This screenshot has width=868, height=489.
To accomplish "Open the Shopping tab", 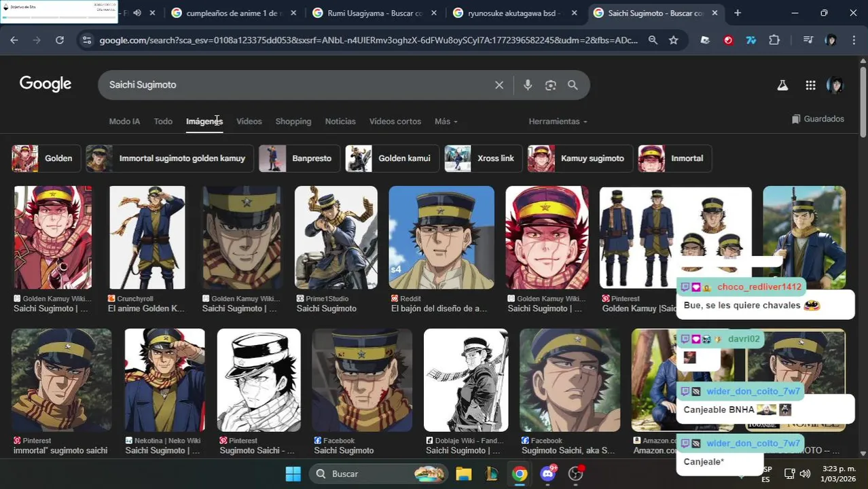I will coord(293,122).
